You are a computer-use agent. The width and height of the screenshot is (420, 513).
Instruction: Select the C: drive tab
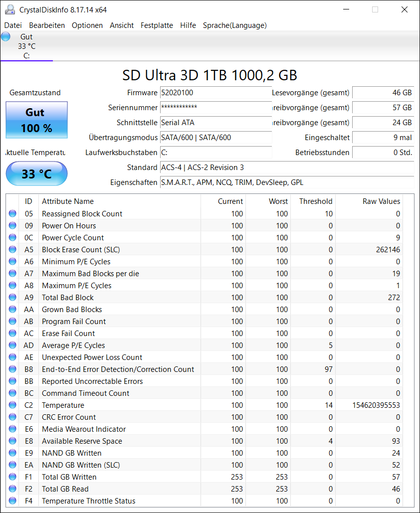click(26, 46)
